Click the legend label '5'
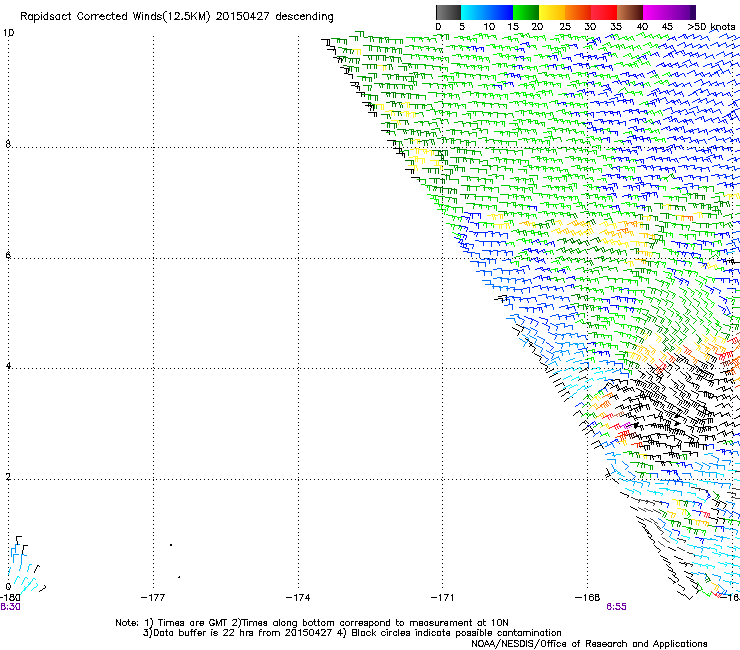Image resolution: width=740 pixels, height=650 pixels. pos(462,26)
